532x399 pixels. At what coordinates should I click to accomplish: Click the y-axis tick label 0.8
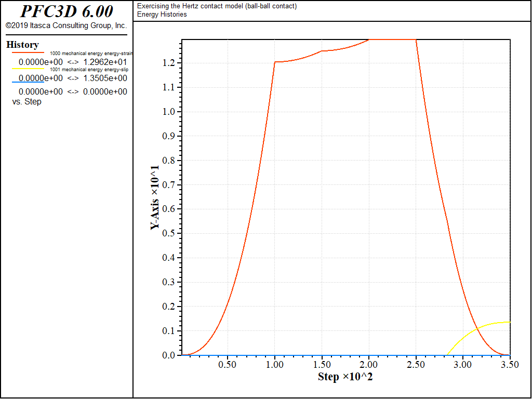(169, 161)
